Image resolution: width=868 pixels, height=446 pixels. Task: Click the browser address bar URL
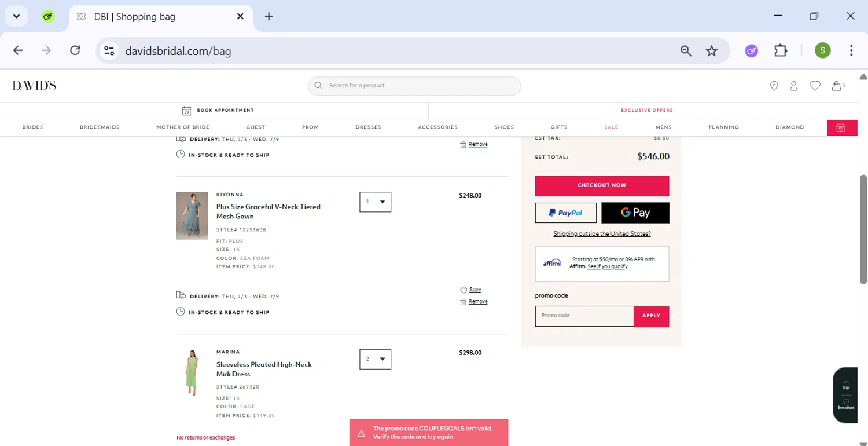pyautogui.click(x=178, y=51)
